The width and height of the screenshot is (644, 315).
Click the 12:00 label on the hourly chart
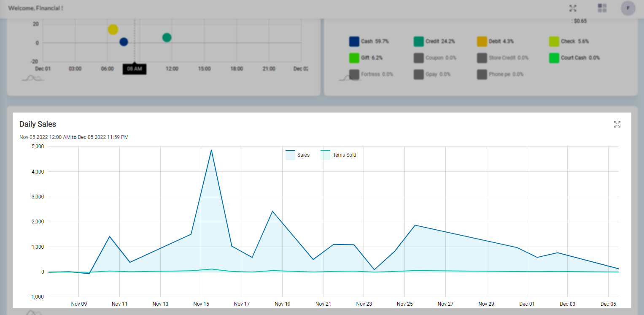point(172,69)
